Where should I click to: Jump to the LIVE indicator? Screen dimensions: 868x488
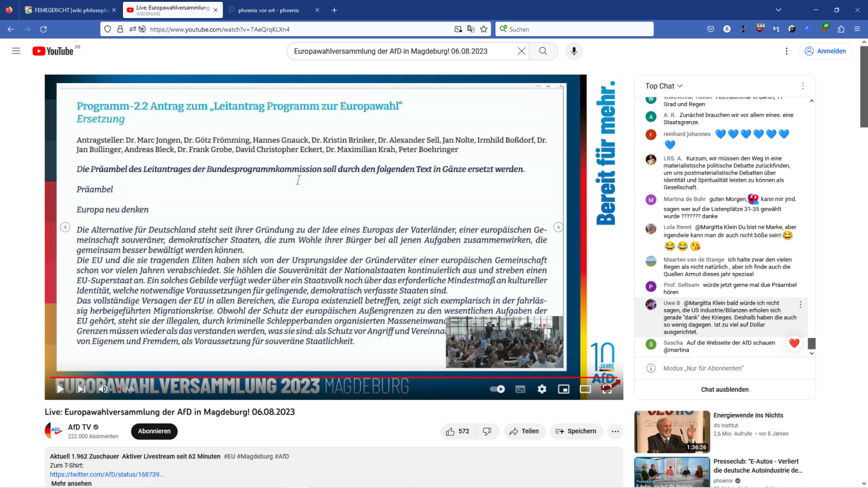[x=126, y=389]
